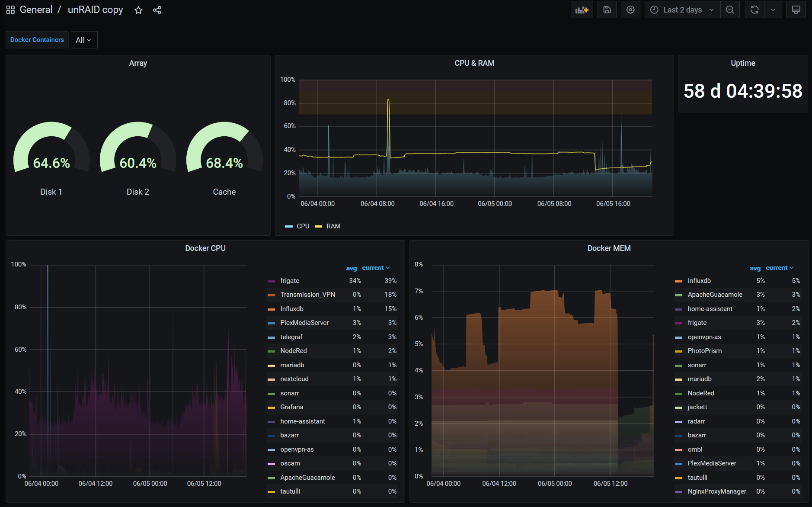
Task: Change PhotoPrism swatch color in Docker MEM
Action: [679, 351]
